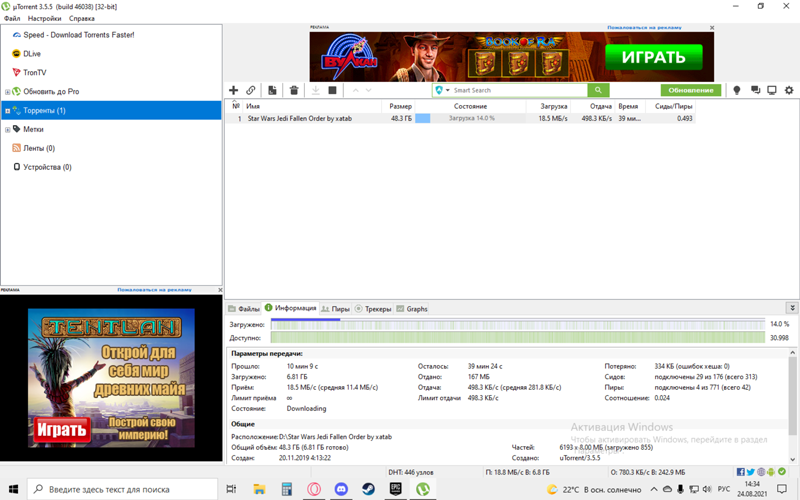Click the Remove Torrent trash icon
This screenshot has width=800, height=500.
click(x=294, y=90)
